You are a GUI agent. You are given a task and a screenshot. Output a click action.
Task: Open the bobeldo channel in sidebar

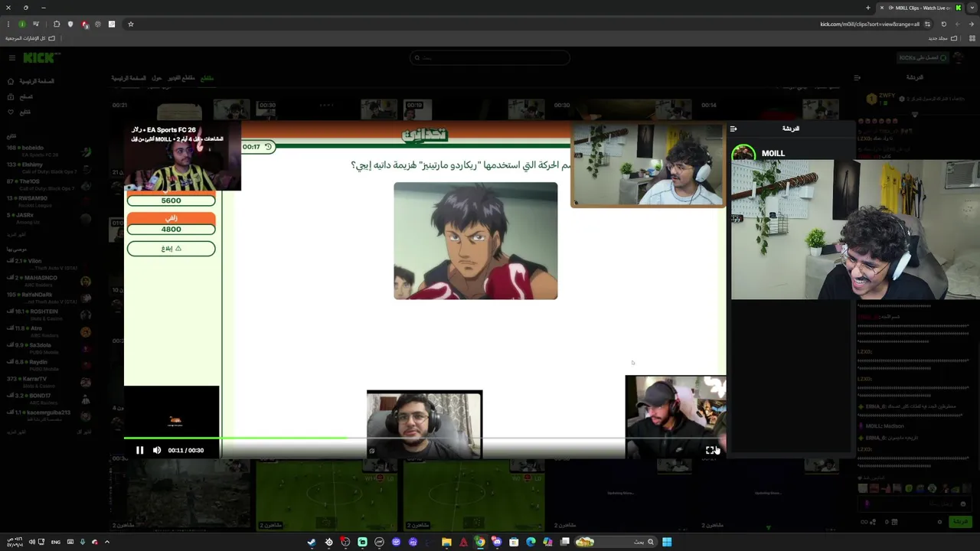[47, 151]
